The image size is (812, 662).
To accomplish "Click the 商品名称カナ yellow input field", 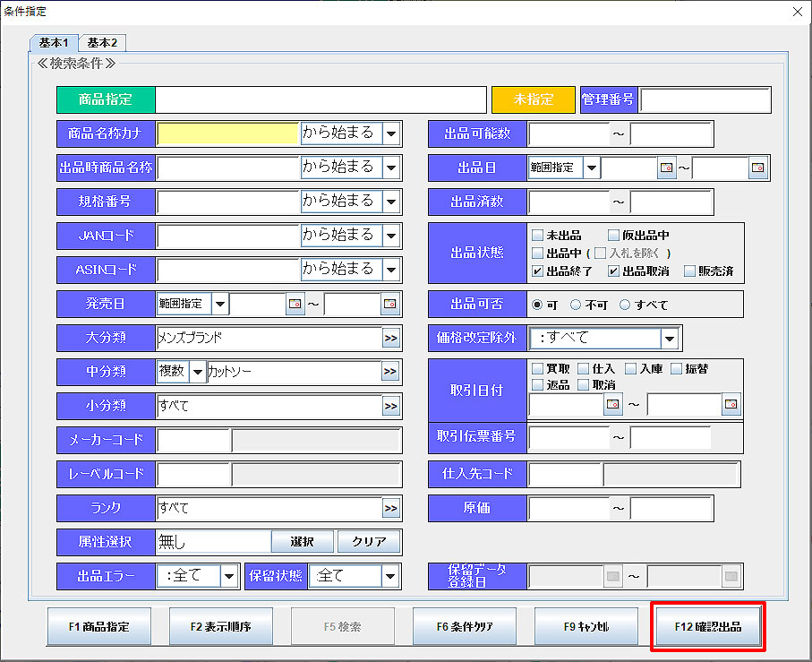I will coord(227,133).
